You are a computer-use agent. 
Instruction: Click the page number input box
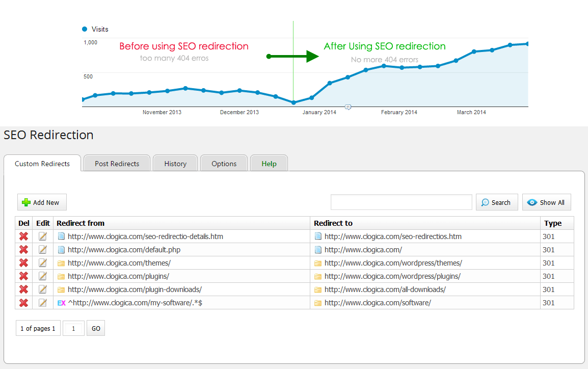[73, 328]
